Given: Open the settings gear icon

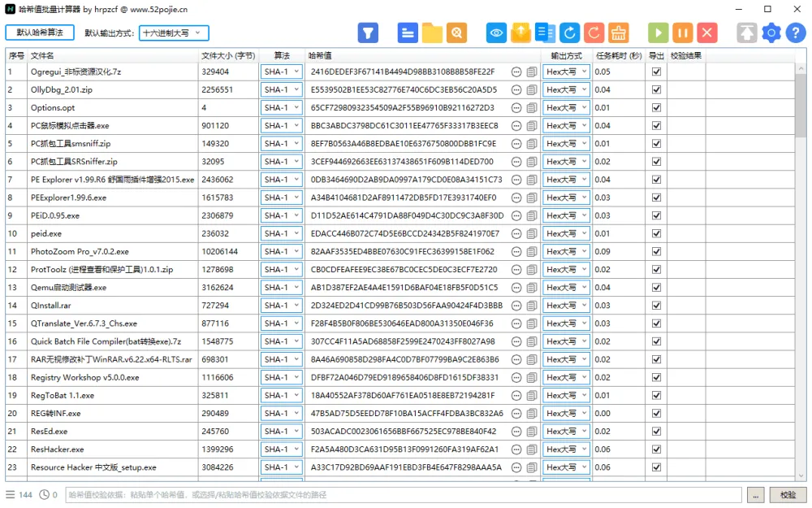Looking at the screenshot, I should (x=771, y=33).
